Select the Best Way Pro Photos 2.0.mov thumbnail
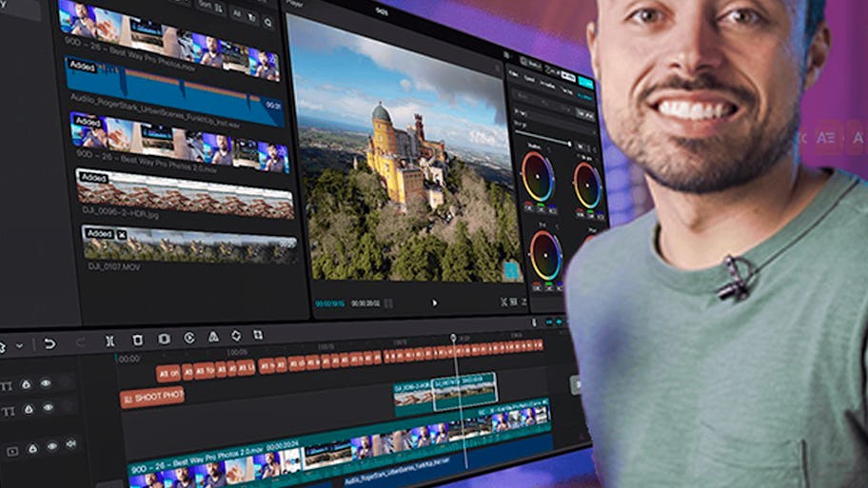 coord(181,141)
